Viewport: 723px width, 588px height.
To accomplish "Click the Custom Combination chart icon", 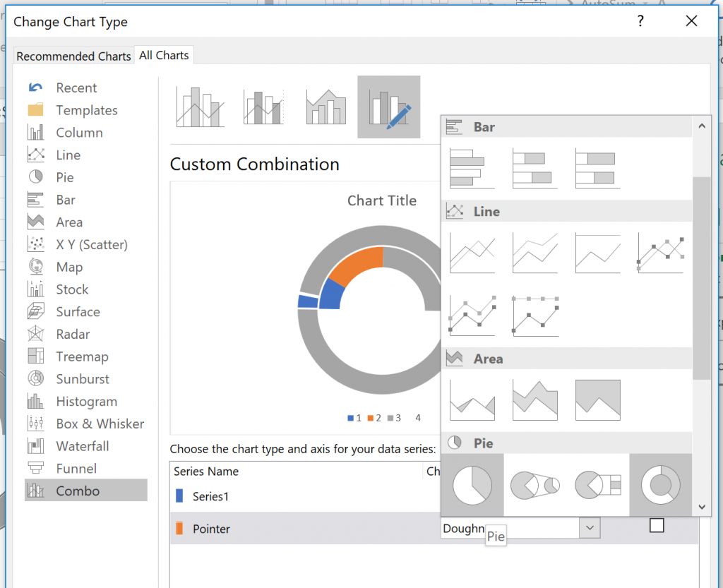I will click(388, 107).
